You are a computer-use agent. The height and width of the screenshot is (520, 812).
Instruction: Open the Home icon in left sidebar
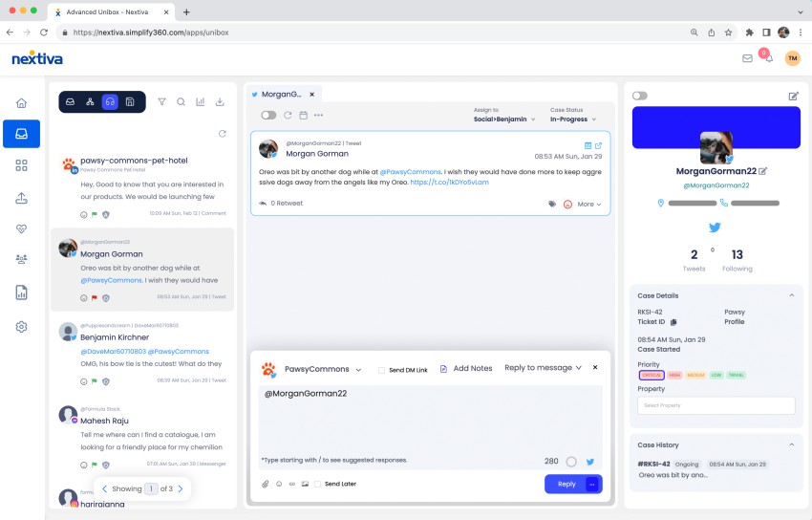pos(21,103)
